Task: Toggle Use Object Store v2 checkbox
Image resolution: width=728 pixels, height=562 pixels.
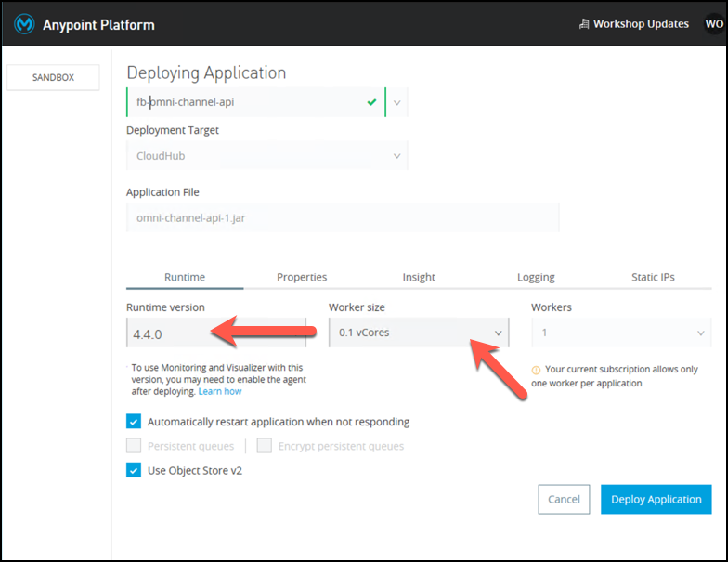Action: tap(134, 470)
